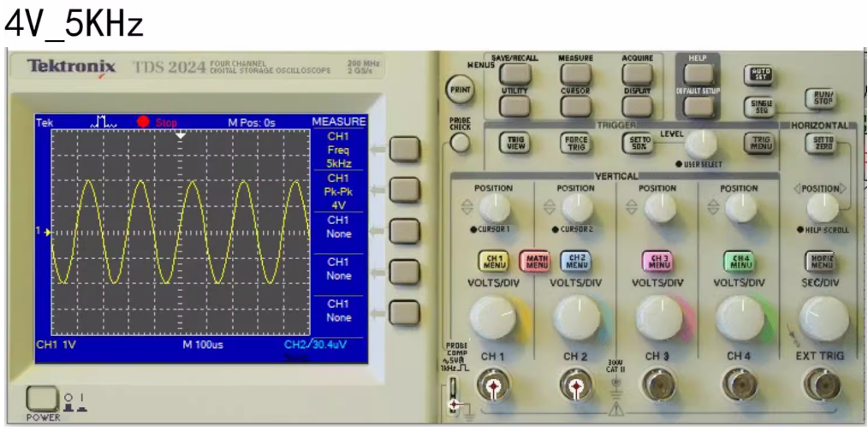Viewport: 868px width, 431px height.
Task: Toggle channel display with CH1 MENU
Action: pyautogui.click(x=493, y=262)
